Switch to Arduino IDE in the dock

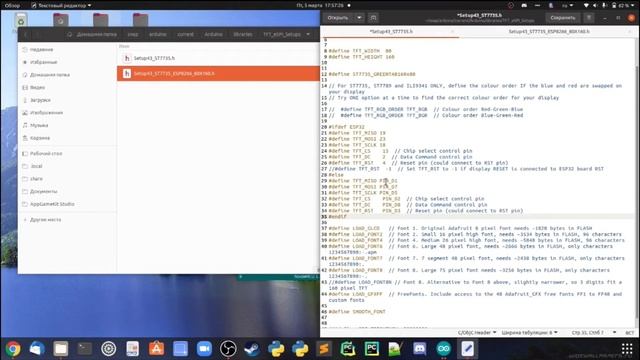click(444, 349)
